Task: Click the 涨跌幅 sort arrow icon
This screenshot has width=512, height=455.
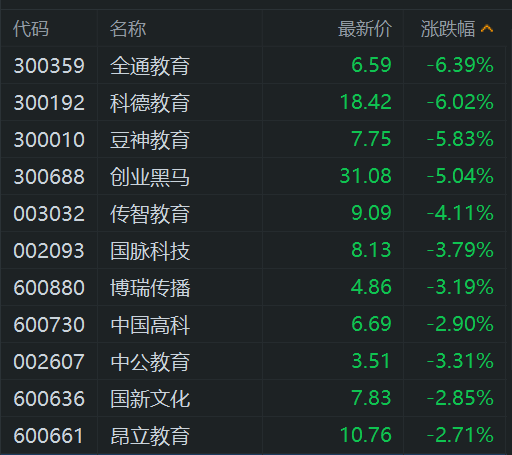Action: point(487,29)
